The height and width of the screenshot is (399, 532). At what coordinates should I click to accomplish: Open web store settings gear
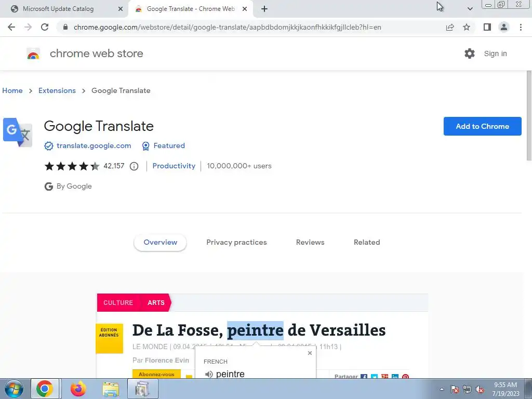click(x=470, y=54)
